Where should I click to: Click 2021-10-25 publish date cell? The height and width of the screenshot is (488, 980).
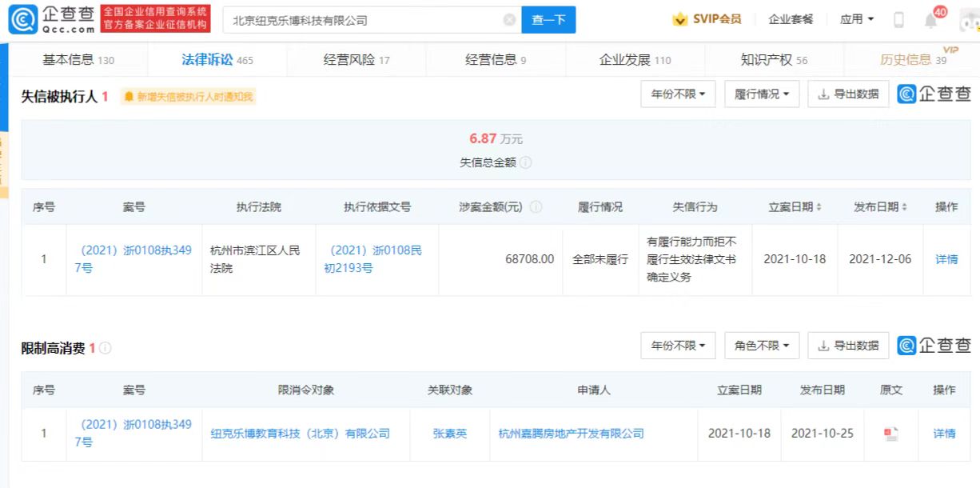tap(823, 434)
